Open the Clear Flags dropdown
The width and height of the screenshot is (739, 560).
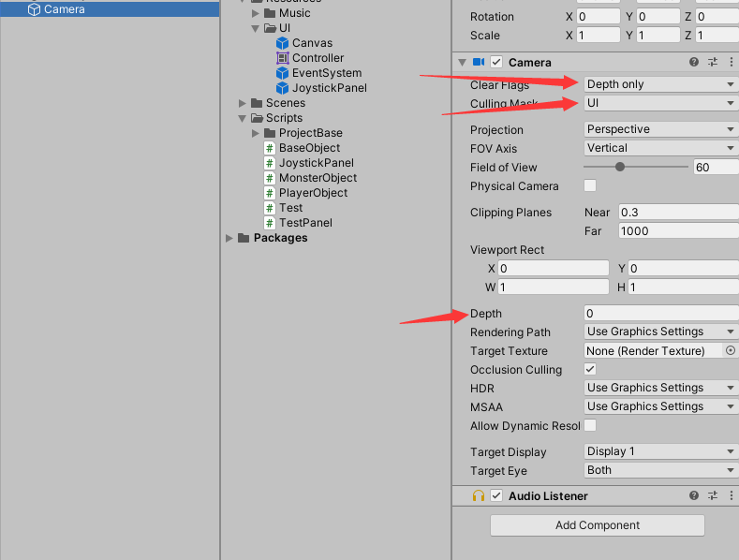(660, 84)
